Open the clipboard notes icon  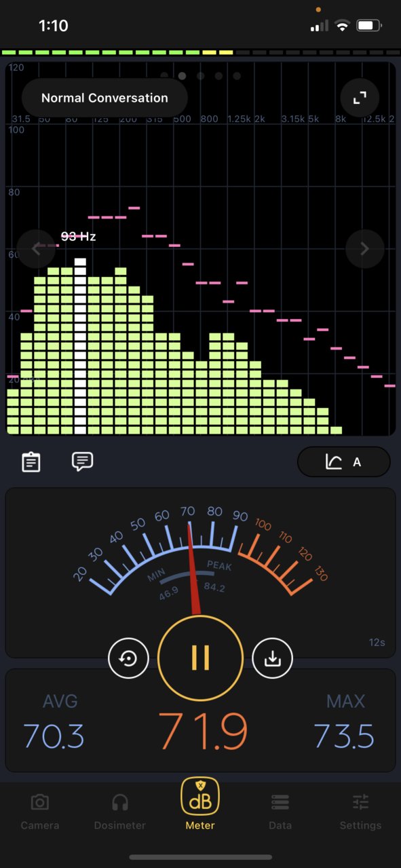point(31,462)
